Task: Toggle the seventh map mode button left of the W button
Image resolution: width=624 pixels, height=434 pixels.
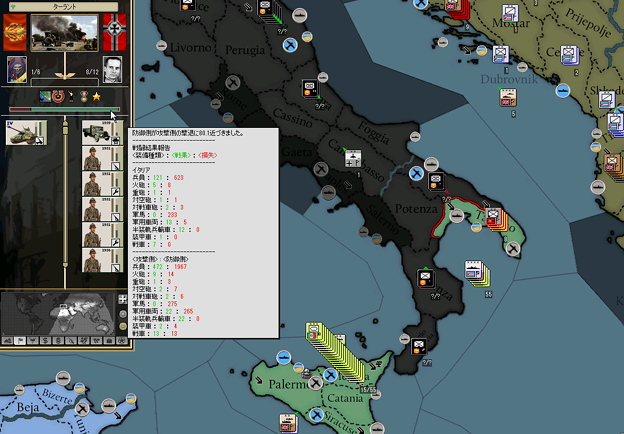Action: tap(84, 341)
